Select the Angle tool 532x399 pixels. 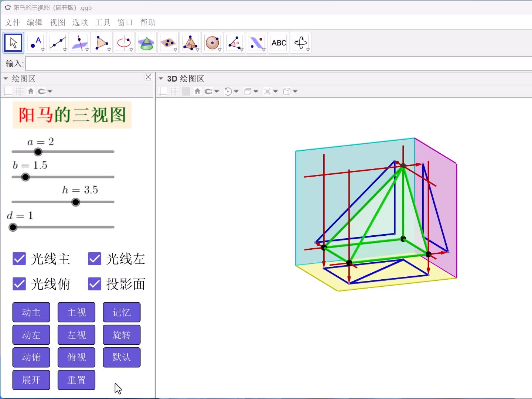235,43
